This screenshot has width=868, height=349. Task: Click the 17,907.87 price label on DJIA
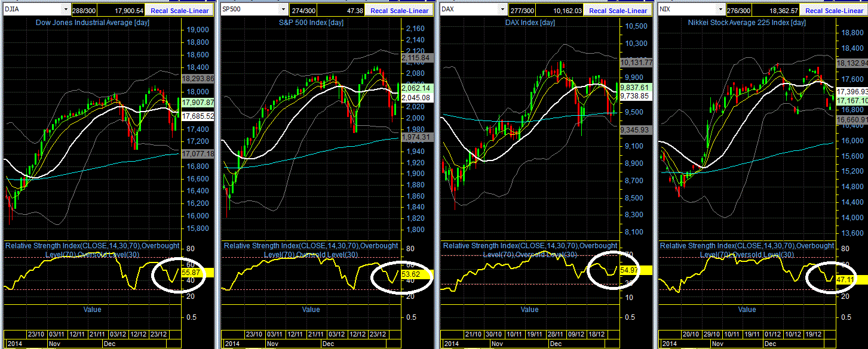pos(197,102)
